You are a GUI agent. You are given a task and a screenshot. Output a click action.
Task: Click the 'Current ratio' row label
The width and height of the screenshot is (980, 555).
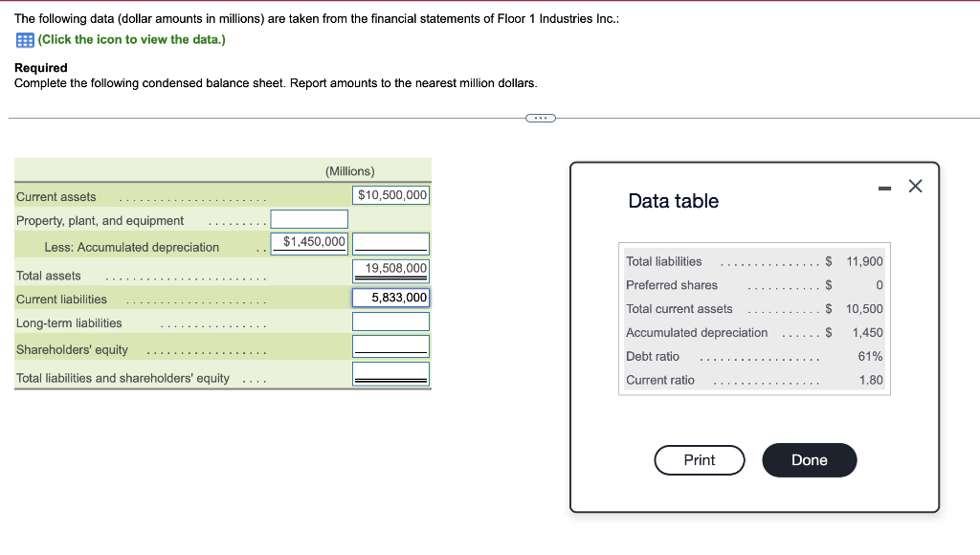(660, 380)
